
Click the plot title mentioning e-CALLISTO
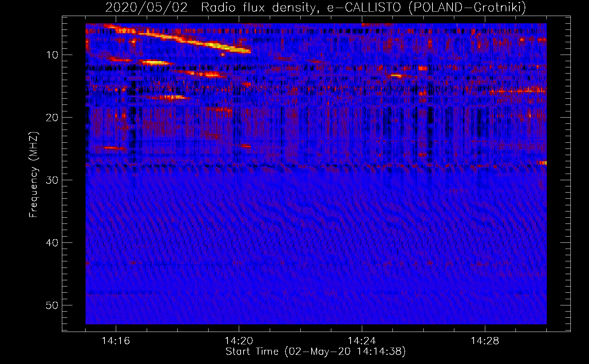[316, 7]
